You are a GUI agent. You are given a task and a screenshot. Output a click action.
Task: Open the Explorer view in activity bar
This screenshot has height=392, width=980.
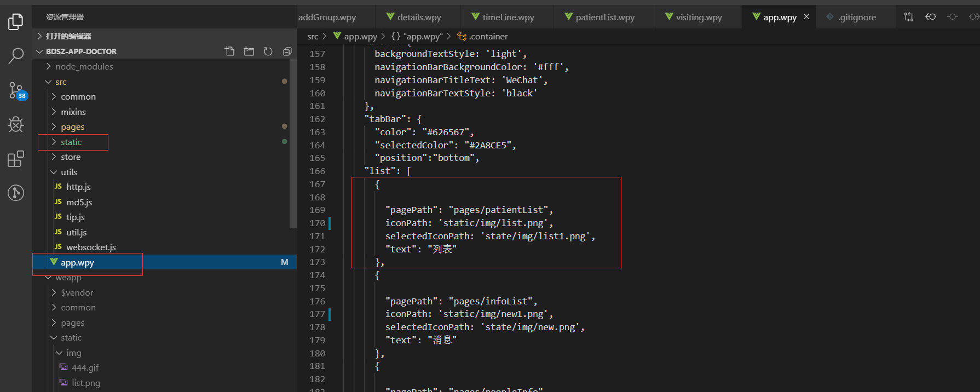[16, 22]
